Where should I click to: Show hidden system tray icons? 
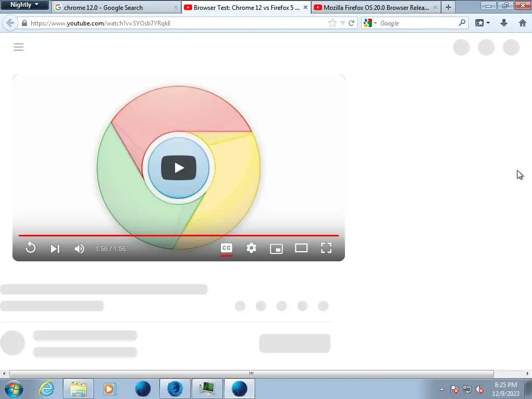pyautogui.click(x=442, y=390)
